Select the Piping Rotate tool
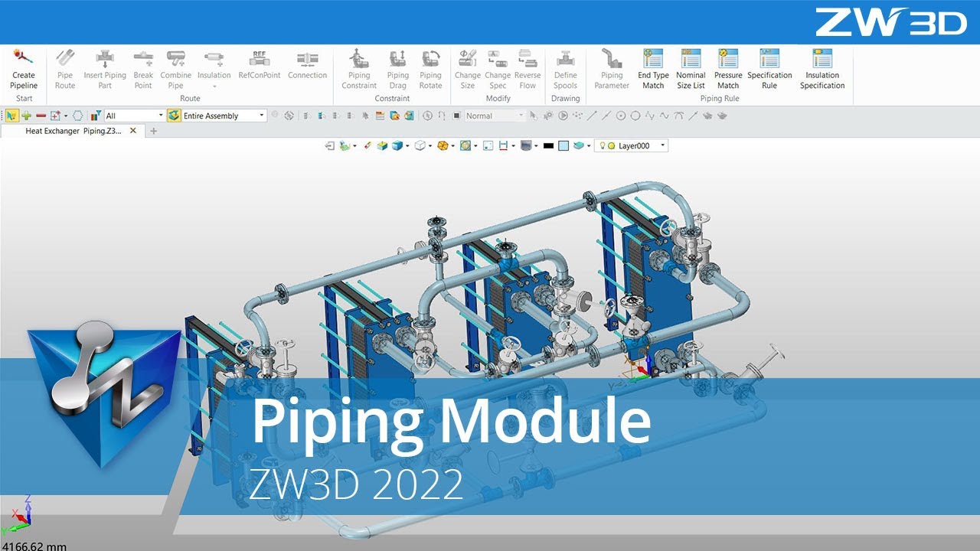980x551 pixels. [x=430, y=70]
